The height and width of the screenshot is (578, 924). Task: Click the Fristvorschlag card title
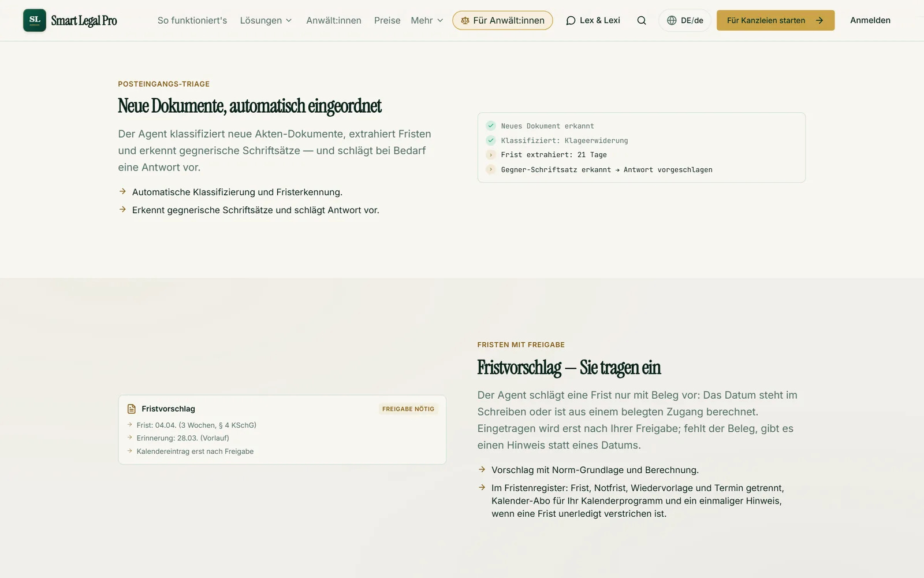tap(168, 409)
